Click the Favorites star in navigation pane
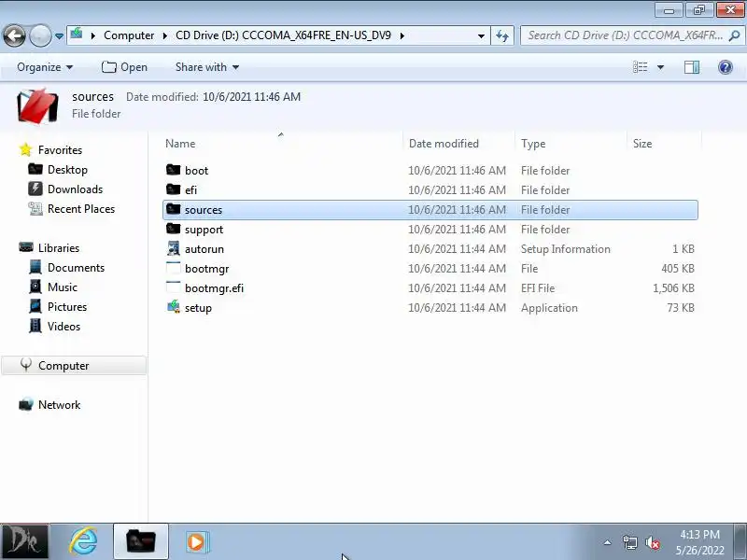 (x=26, y=150)
